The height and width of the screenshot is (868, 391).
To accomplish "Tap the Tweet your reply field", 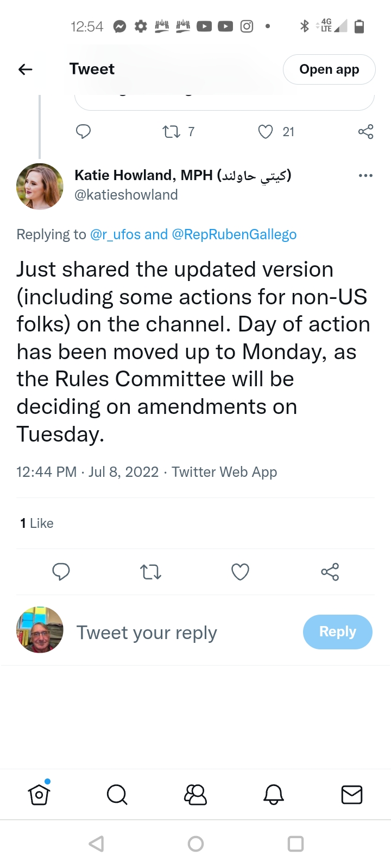I will pyautogui.click(x=147, y=633).
